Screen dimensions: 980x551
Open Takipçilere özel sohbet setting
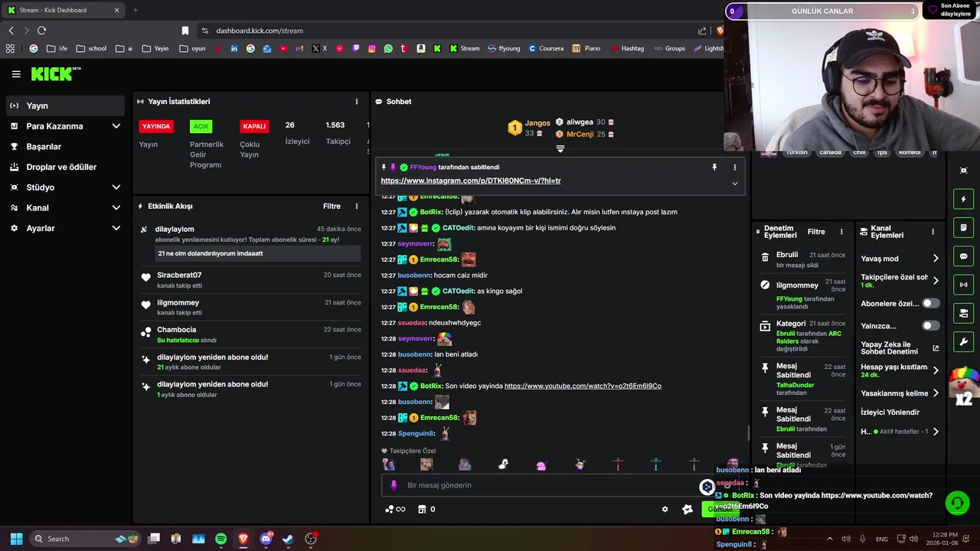[899, 280]
